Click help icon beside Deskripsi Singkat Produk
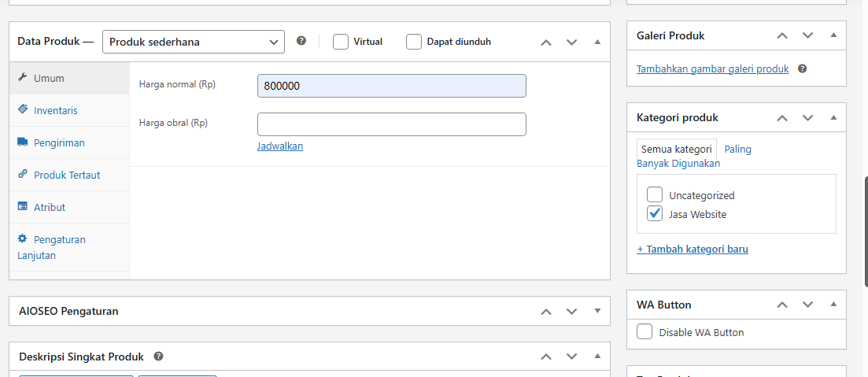The image size is (868, 377). (158, 357)
